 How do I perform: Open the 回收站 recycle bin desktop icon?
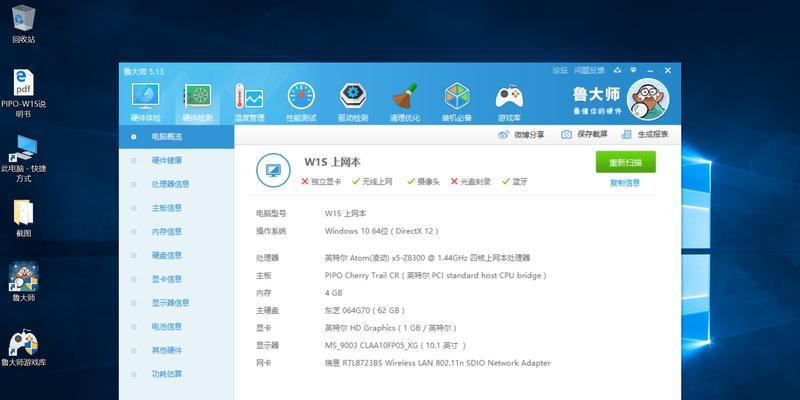point(23,24)
